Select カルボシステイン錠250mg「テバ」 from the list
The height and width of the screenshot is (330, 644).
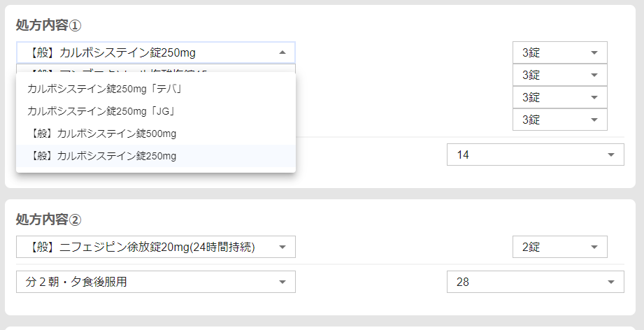[x=103, y=89]
